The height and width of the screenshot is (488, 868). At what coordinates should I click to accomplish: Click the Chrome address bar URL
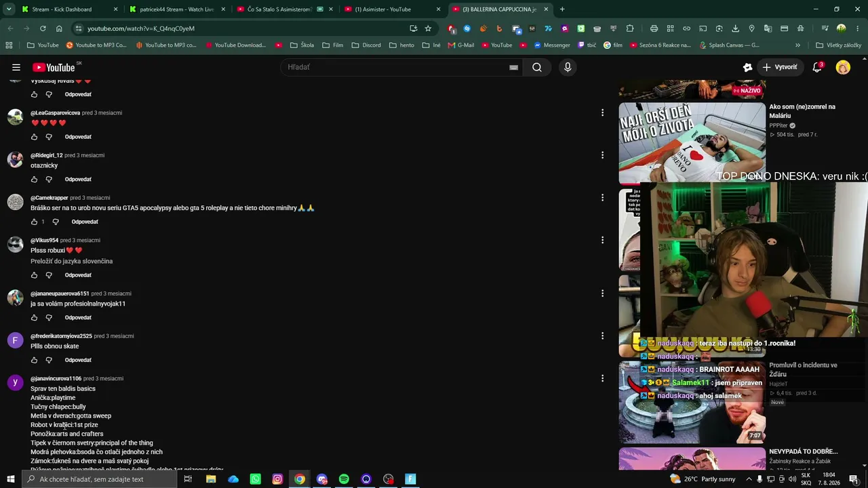[141, 28]
